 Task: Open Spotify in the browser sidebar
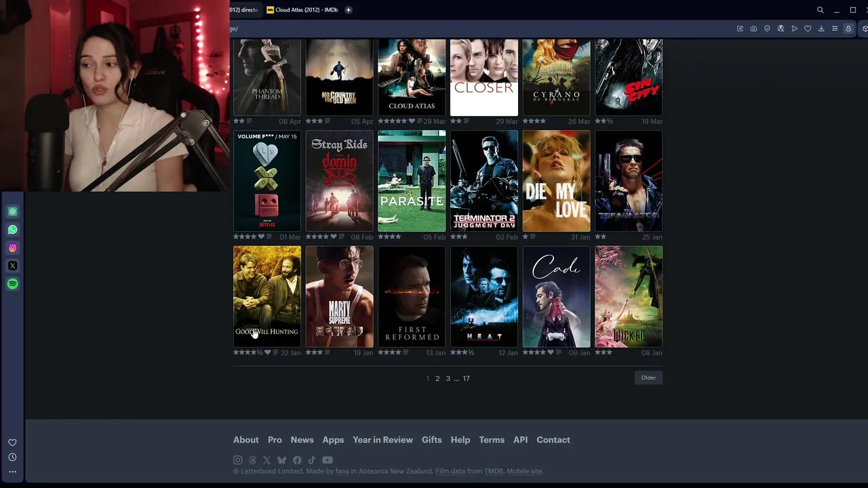[x=12, y=284]
